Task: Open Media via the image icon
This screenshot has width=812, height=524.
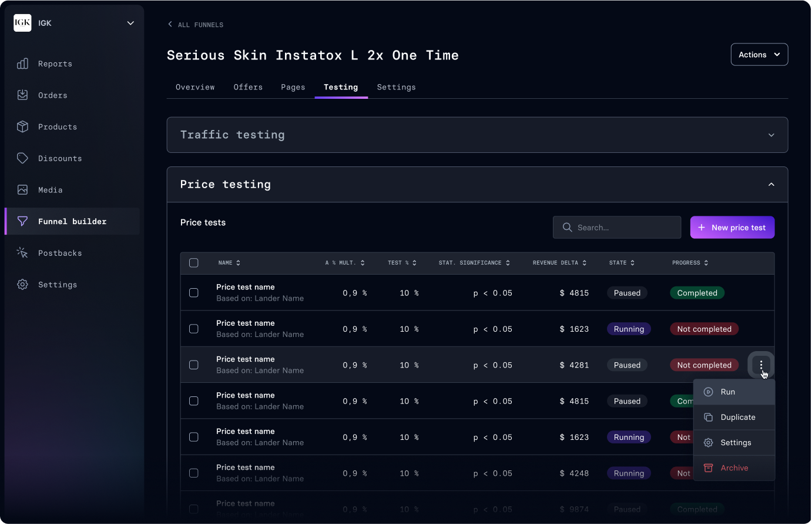Action: tap(22, 190)
